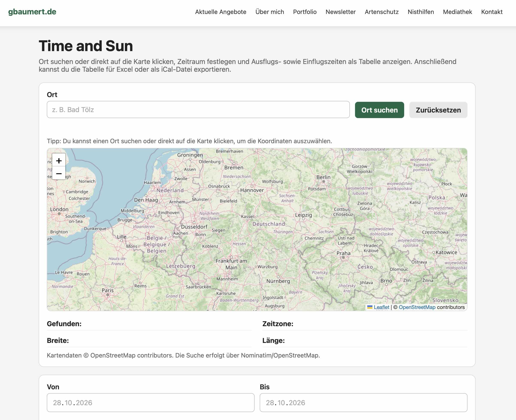Click the 'Gefunden:' label
The height and width of the screenshot is (420, 516).
[x=64, y=324]
